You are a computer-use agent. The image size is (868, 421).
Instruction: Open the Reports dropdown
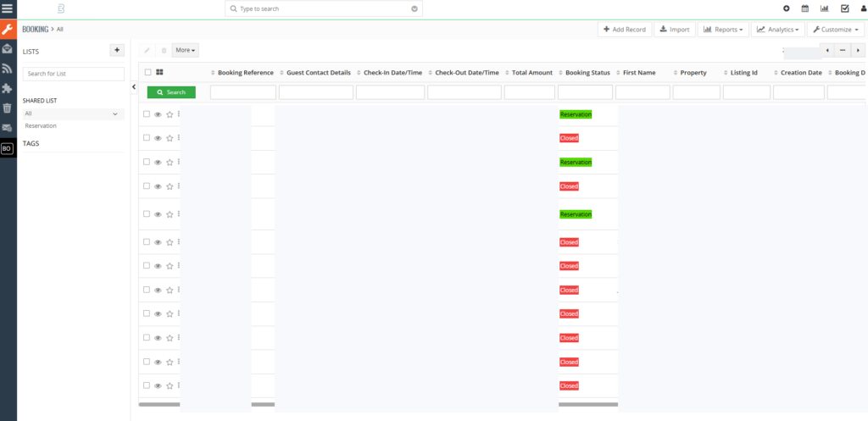point(723,30)
